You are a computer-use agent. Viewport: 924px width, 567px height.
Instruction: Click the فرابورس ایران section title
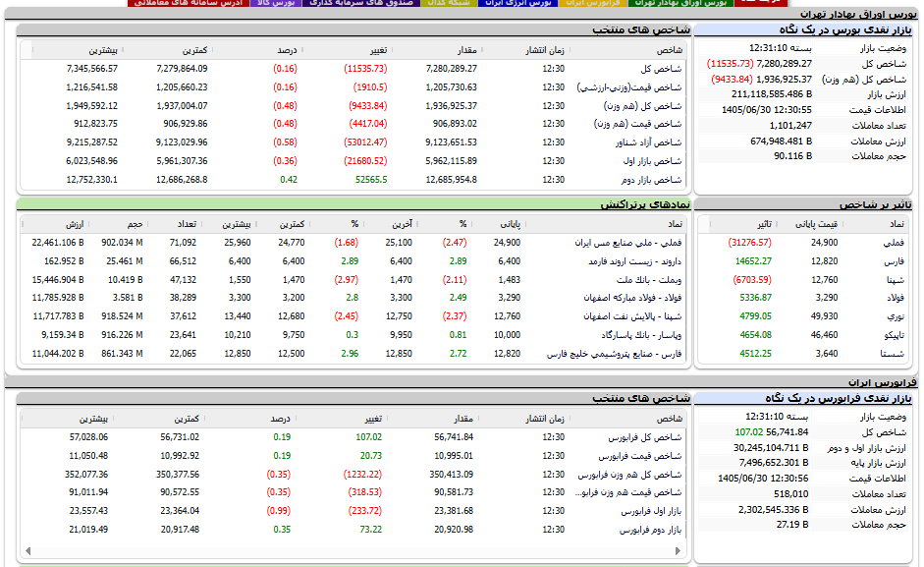(x=882, y=382)
